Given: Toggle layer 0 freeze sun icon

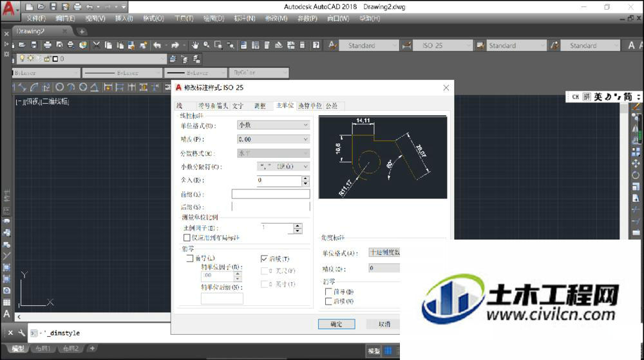Looking at the screenshot, I should click(30, 59).
